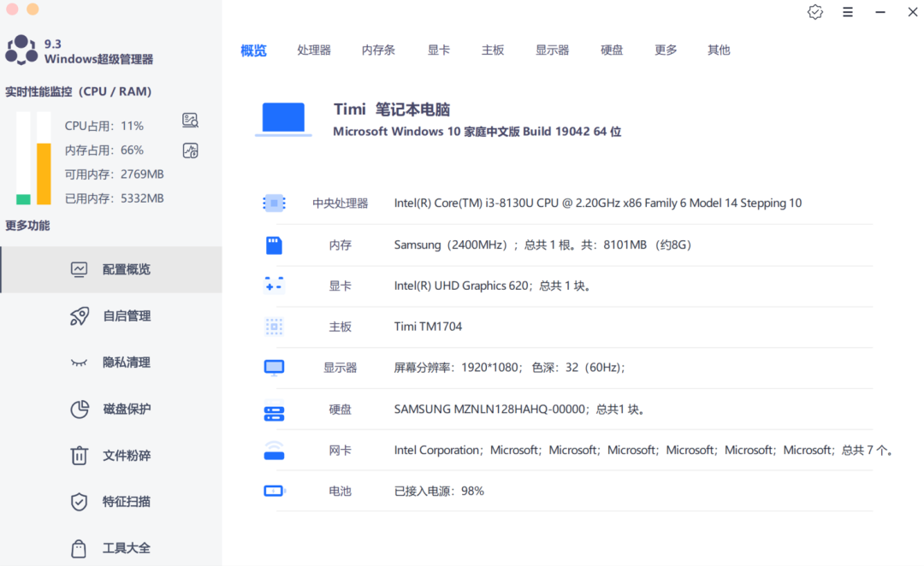924x566 pixels.
Task: Click the 内存 memory card icon
Action: pyautogui.click(x=274, y=245)
